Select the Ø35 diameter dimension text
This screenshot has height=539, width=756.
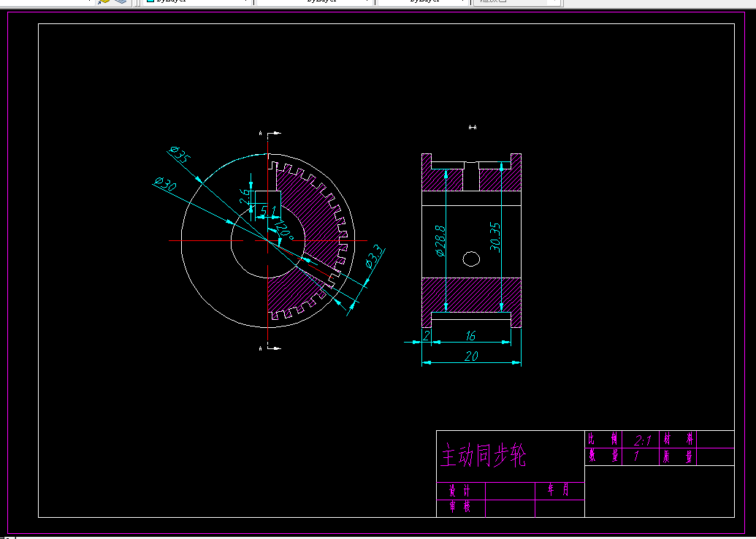click(181, 154)
